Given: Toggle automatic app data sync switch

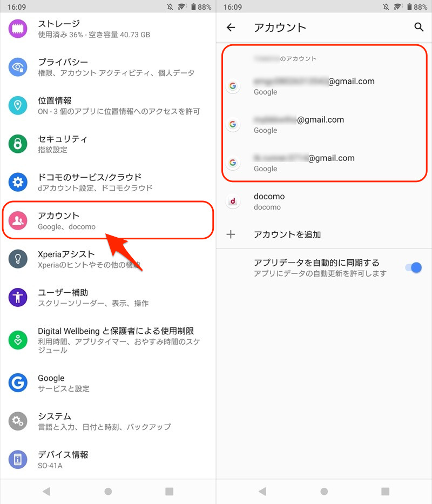Looking at the screenshot, I should pos(413,267).
